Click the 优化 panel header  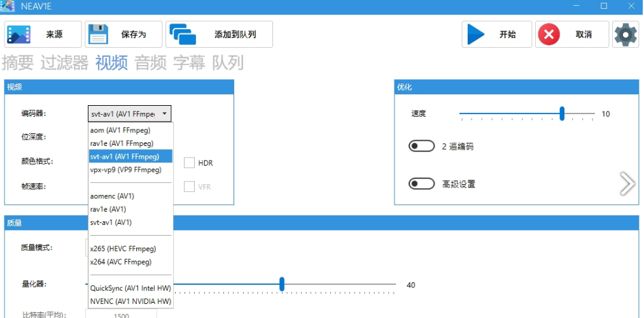[516, 87]
